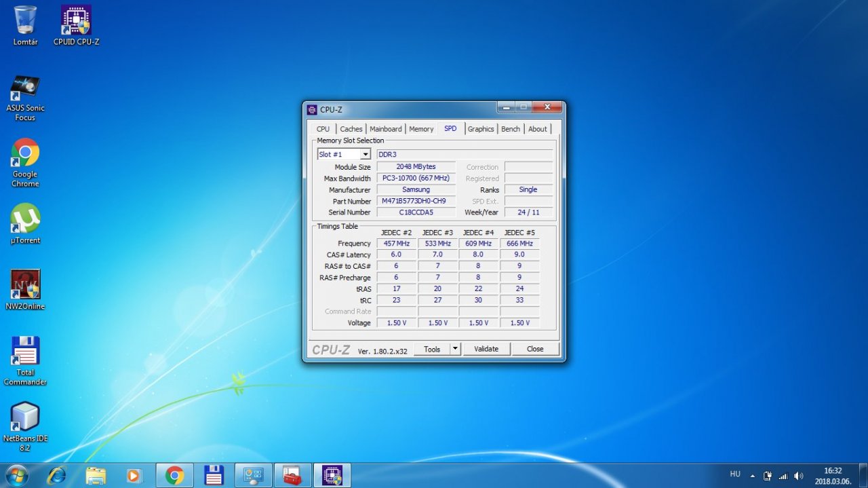Expand the Slot #1 memory slot dropdown
The width and height of the screenshot is (868, 488).
[366, 155]
